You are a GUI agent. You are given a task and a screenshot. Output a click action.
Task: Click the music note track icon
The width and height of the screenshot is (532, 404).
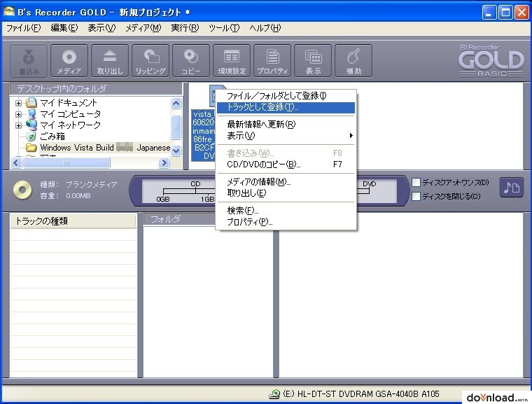pos(511,188)
